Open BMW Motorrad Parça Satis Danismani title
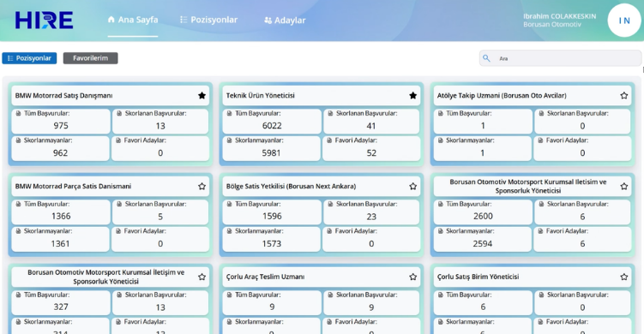 73,187
